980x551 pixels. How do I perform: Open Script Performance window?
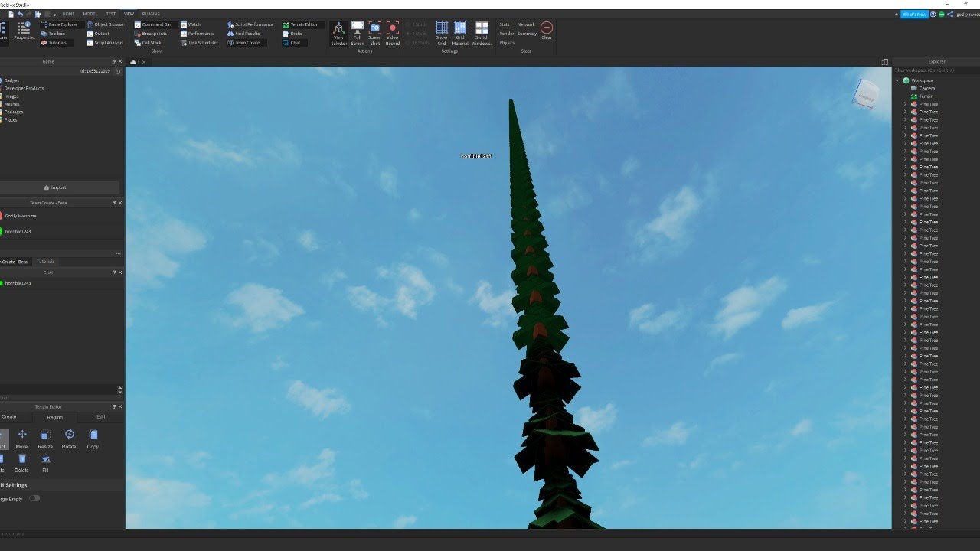click(x=250, y=24)
